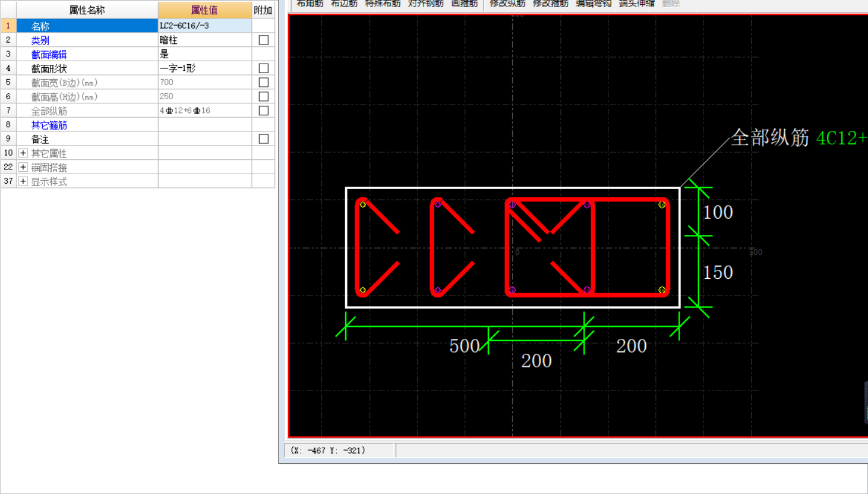Click the 附加 column header

tap(263, 10)
